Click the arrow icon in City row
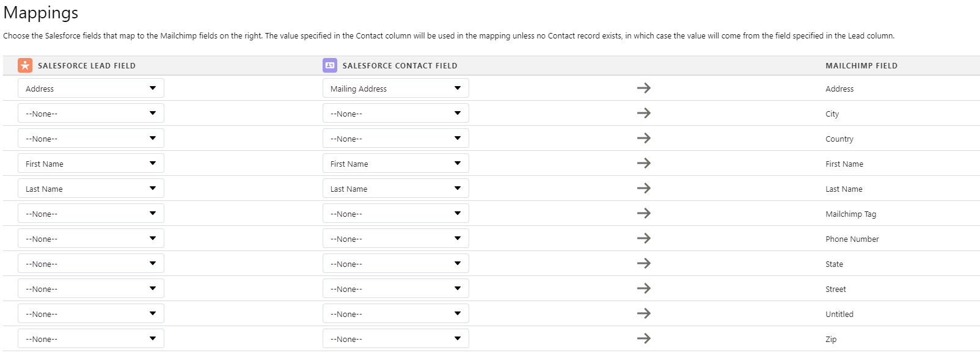The width and height of the screenshot is (980, 364). pos(643,113)
